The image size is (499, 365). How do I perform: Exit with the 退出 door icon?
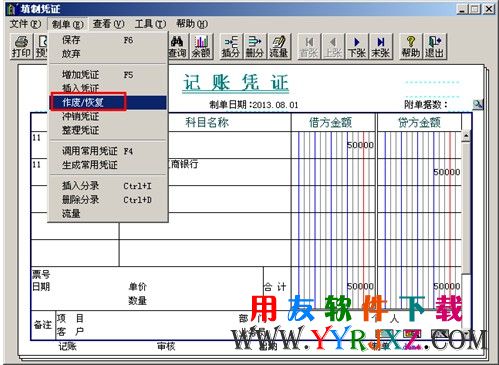coord(434,46)
